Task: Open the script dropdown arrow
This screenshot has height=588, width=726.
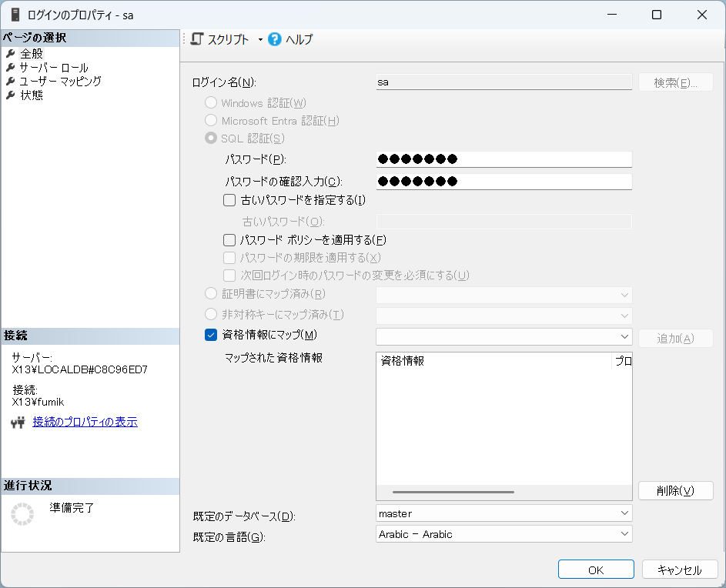Action: [260, 40]
